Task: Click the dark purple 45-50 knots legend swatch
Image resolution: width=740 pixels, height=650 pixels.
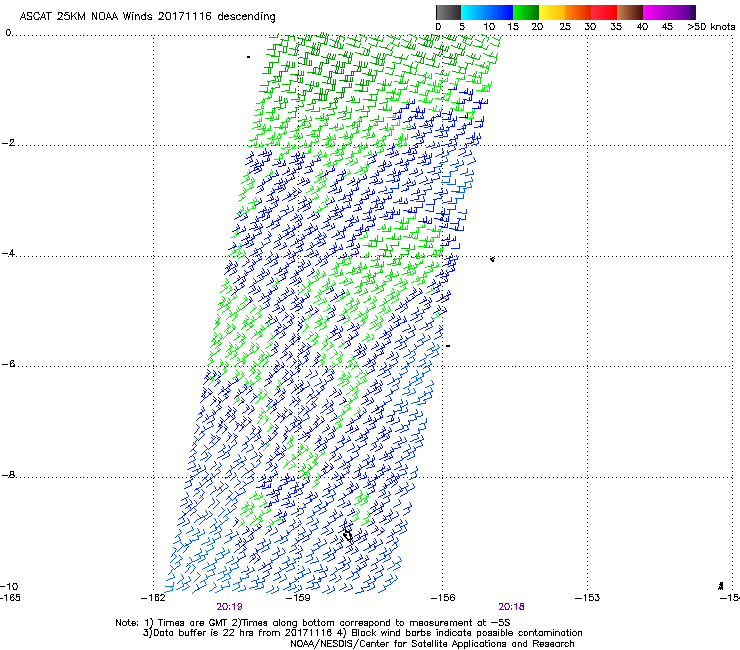Action: coord(682,12)
